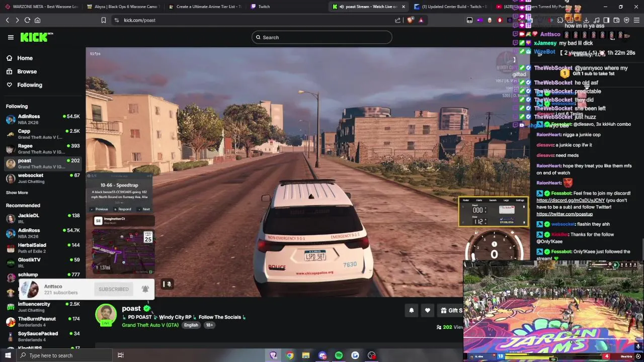Open Task View on the taskbar
The height and width of the screenshot is (362, 644).
(x=121, y=355)
